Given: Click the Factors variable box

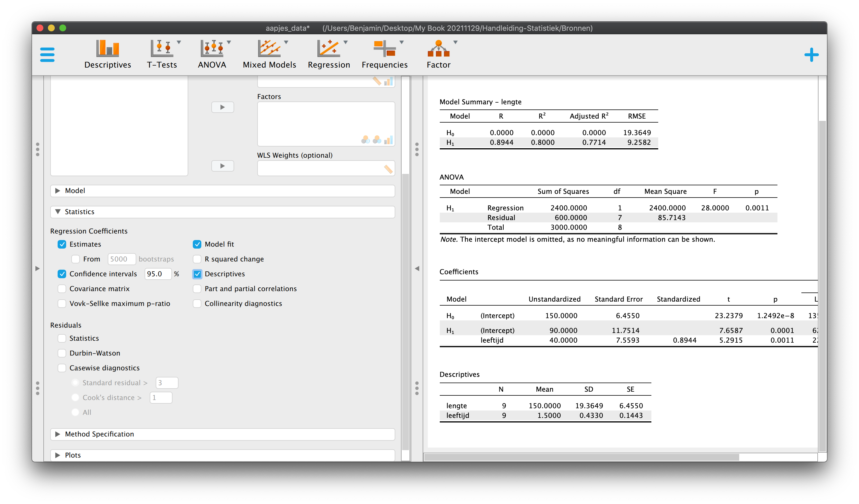Looking at the screenshot, I should pyautogui.click(x=326, y=124).
